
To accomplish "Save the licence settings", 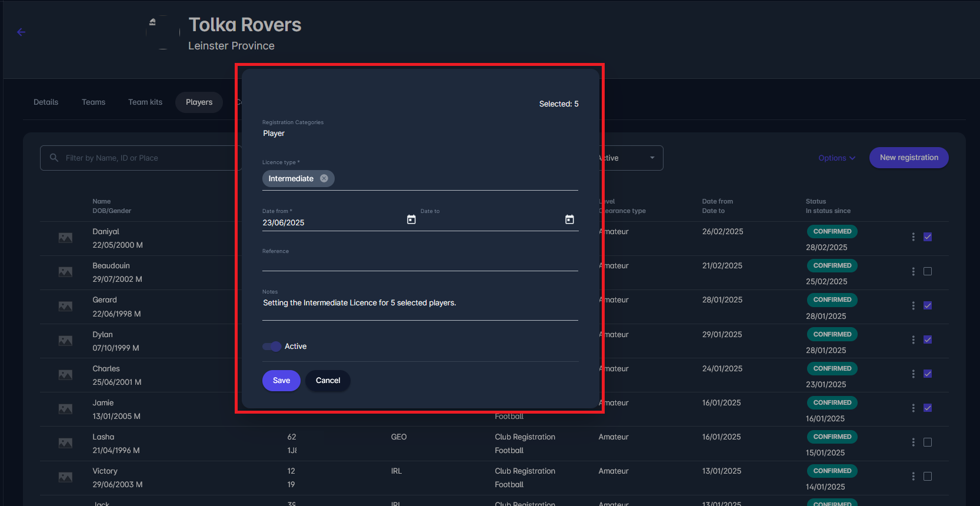I will click(x=281, y=381).
